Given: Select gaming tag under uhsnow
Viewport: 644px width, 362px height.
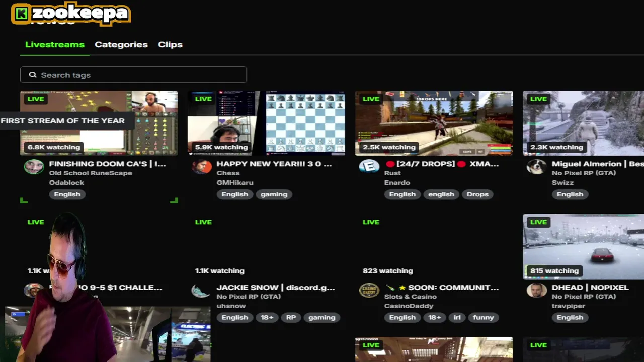Looking at the screenshot, I should [x=322, y=317].
